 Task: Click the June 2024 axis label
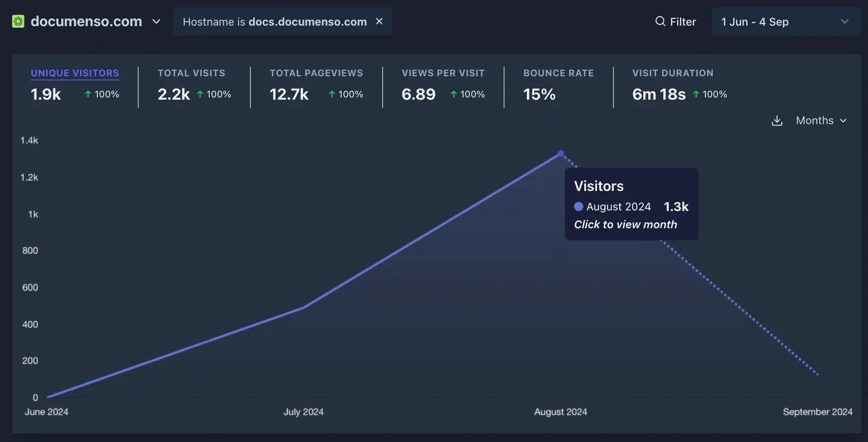[47, 412]
